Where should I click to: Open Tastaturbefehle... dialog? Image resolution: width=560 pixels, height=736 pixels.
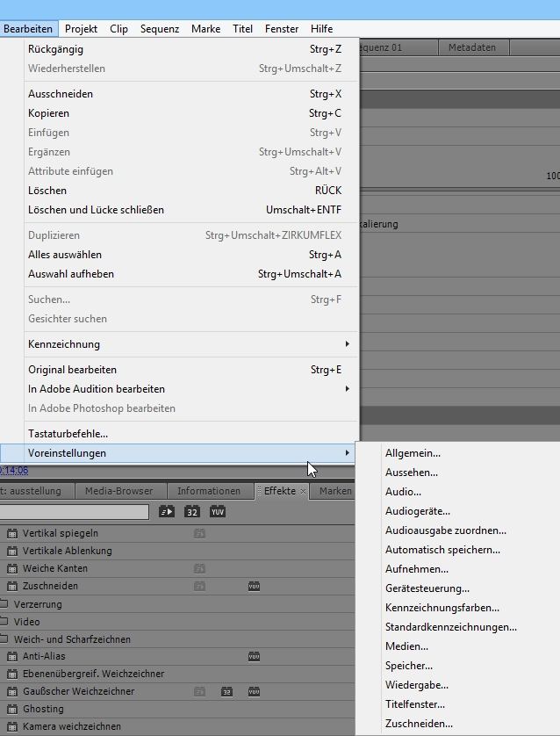[191, 434]
